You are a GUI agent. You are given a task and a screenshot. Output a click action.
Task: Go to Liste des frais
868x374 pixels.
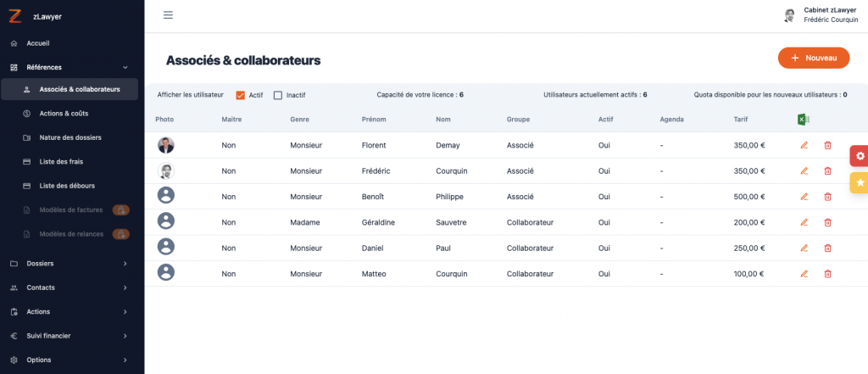pos(61,161)
